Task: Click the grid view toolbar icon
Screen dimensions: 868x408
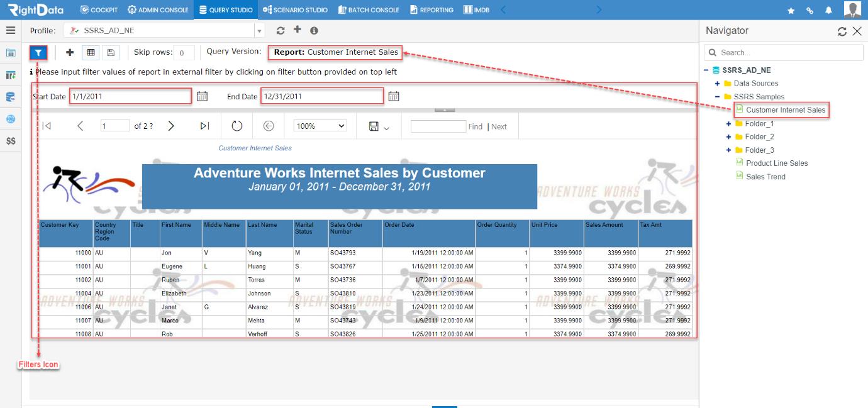Action: 91,53
